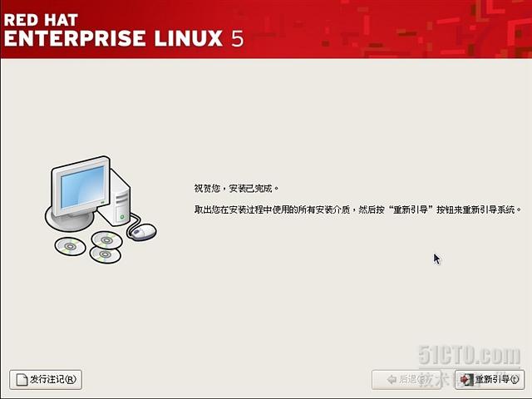Click the mouse illustration beside the tower

tap(142, 232)
